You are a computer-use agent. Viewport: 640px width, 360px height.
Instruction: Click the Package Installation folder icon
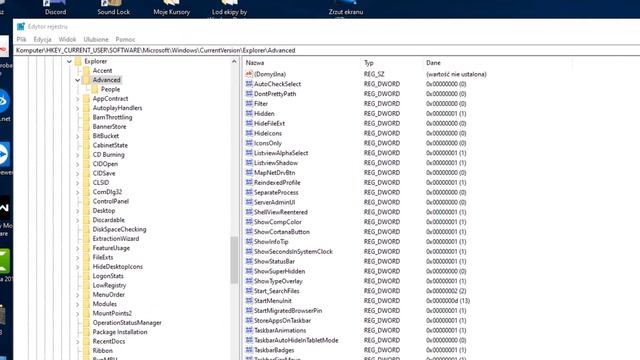coord(87,332)
